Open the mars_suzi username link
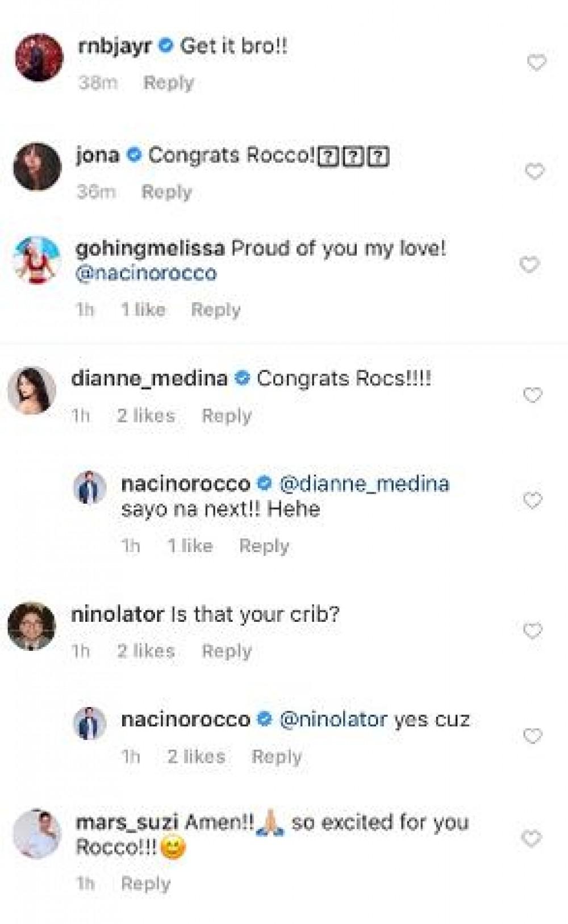Screen dimensions: 568x924 [x=127, y=822]
